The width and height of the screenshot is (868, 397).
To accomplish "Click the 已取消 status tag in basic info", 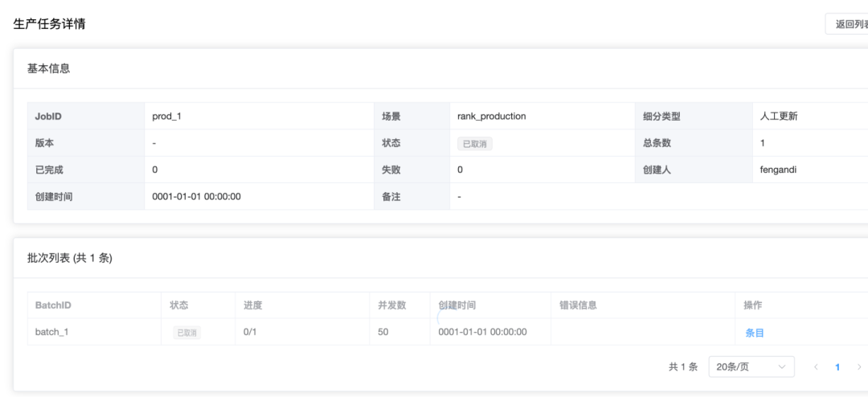I will tap(474, 144).
